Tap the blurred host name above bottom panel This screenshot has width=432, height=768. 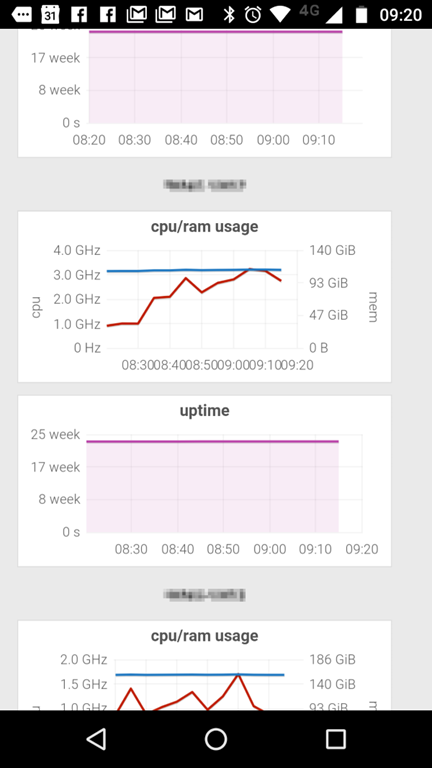204,595
